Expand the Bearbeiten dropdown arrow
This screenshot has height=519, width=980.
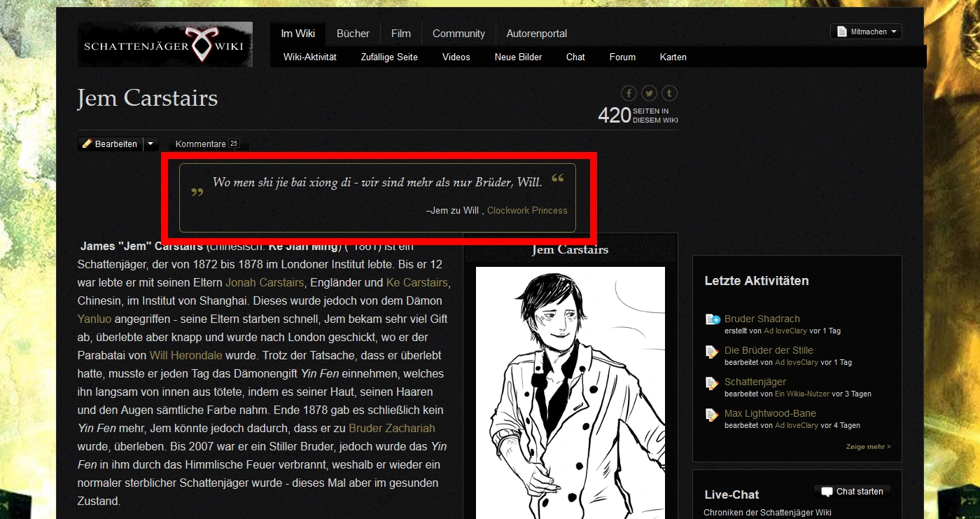[150, 144]
